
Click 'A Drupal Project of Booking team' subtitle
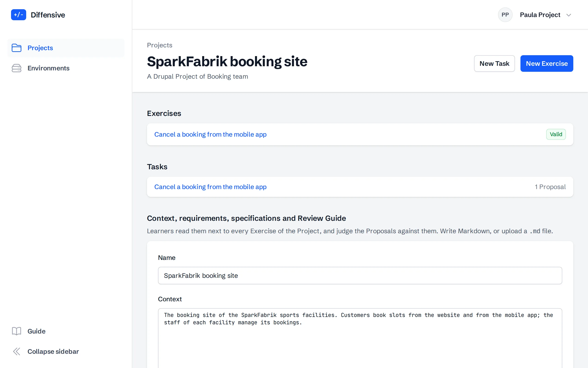198,76
